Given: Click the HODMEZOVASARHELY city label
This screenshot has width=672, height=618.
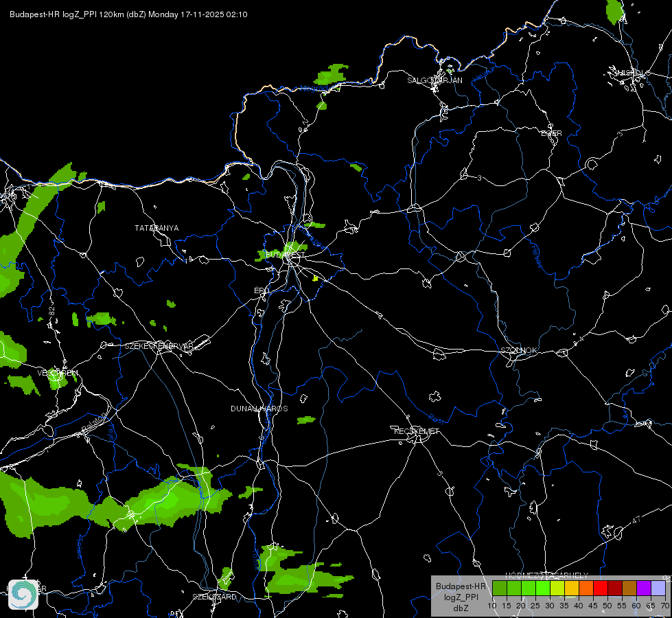Looking at the screenshot, I should (x=547, y=575).
